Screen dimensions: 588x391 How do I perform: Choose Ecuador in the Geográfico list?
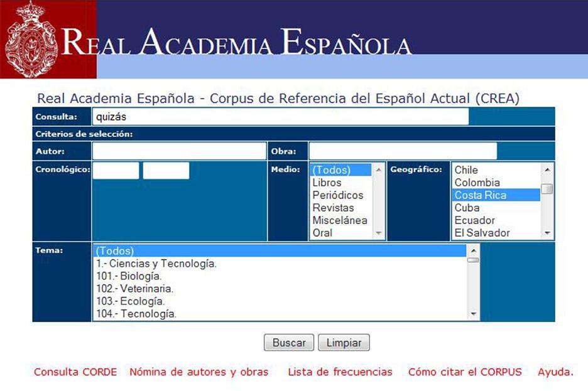point(496,220)
